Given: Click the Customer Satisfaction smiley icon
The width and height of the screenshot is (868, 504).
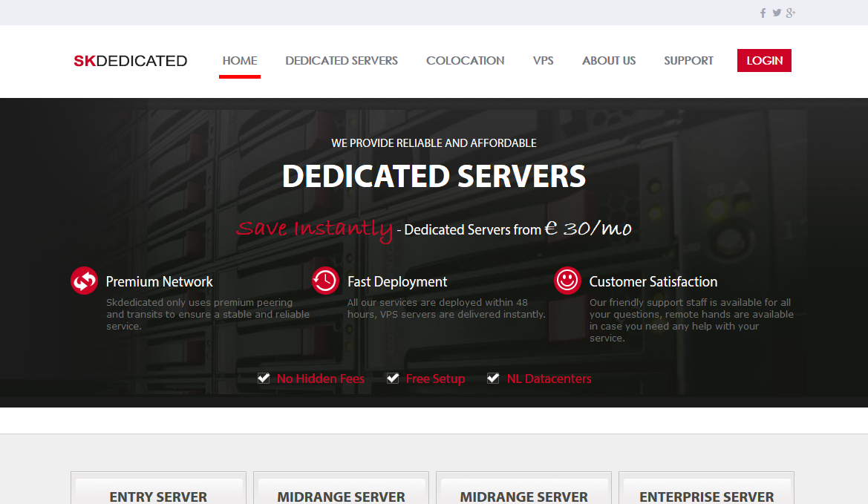Looking at the screenshot, I should tap(567, 281).
